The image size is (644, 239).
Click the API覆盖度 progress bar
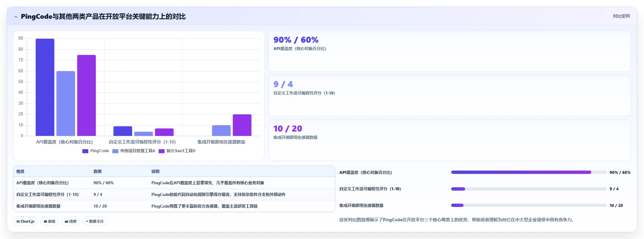pyautogui.click(x=529, y=172)
